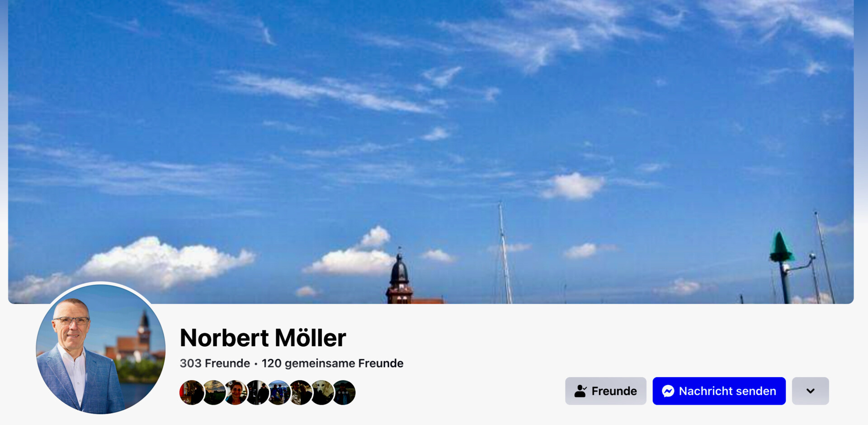Open the friend avatar showing a couple

tap(301, 392)
